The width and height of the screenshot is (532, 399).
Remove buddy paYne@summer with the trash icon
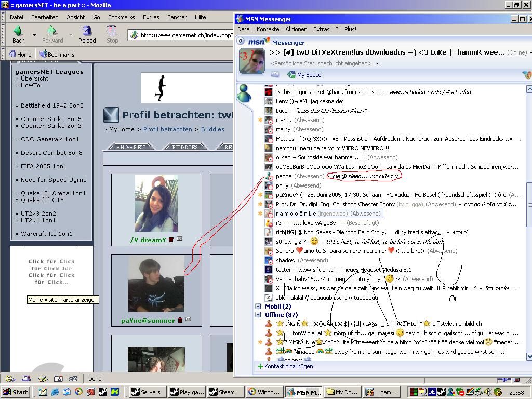click(x=180, y=320)
